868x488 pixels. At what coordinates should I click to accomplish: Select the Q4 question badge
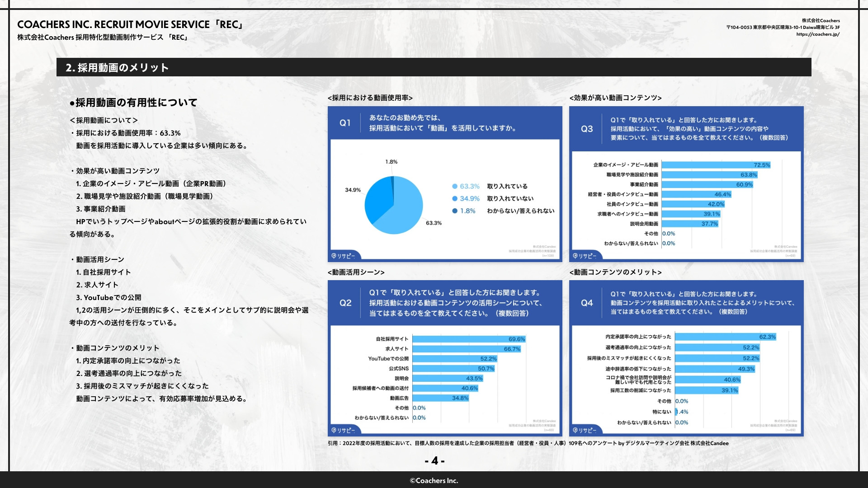(588, 304)
